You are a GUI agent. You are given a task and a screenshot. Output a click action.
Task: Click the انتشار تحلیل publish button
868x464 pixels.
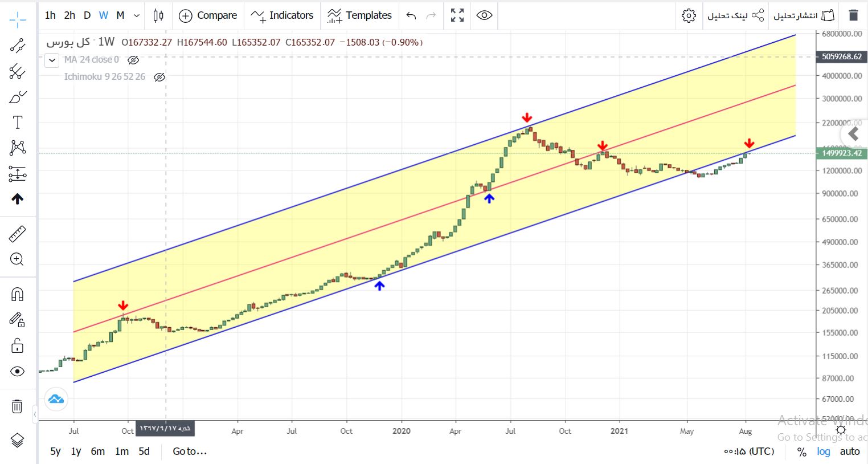click(x=804, y=15)
